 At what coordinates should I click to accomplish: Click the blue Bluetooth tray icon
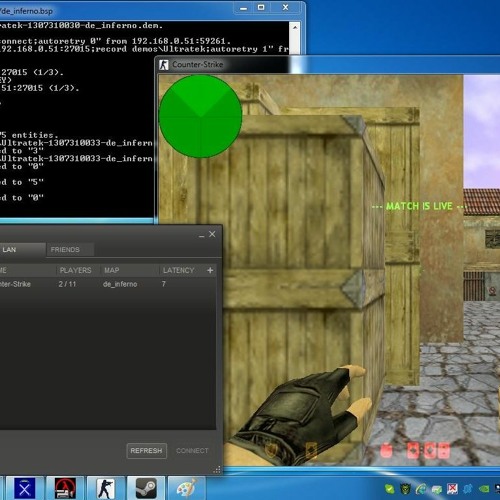pos(468,489)
